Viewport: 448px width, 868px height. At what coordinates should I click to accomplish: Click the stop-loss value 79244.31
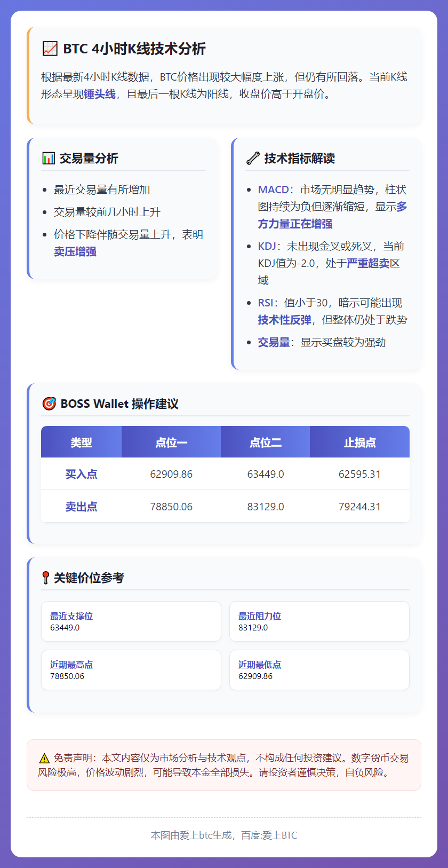pyautogui.click(x=360, y=507)
